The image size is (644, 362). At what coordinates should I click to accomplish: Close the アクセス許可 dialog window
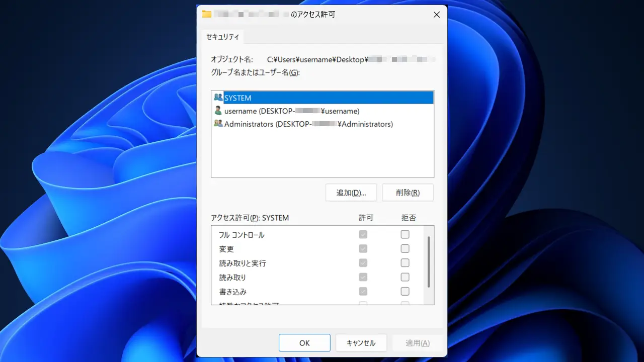[x=436, y=15]
